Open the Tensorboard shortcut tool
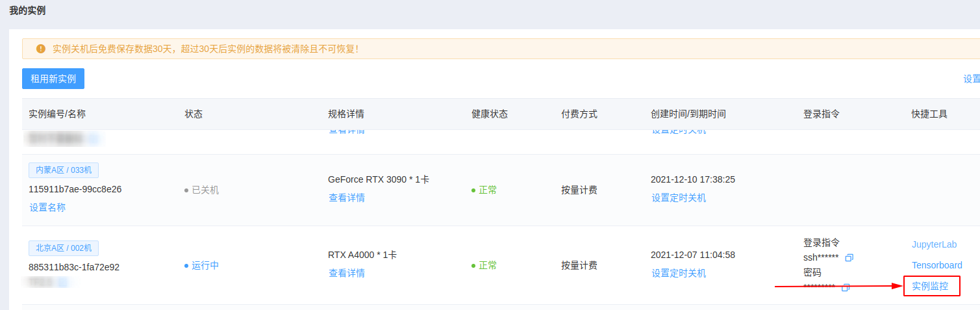 pos(936,265)
